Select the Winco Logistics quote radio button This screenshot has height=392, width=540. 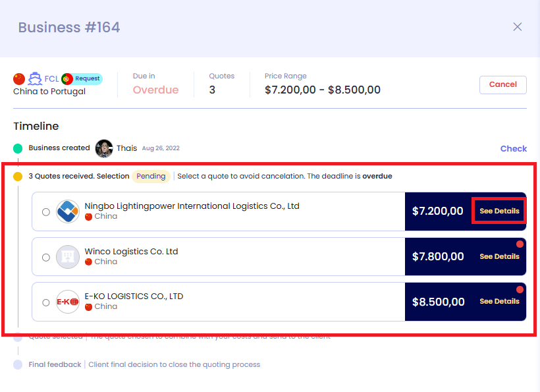46,258
